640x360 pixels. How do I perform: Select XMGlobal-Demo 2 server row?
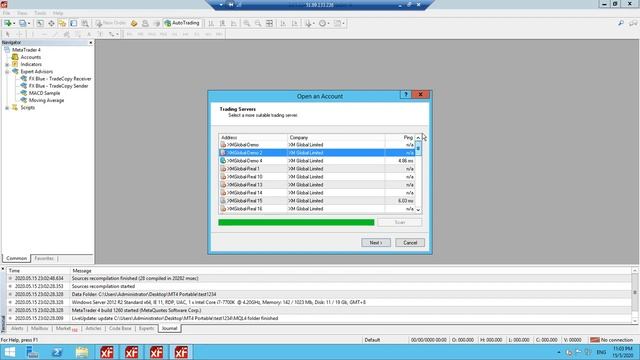pyautogui.click(x=317, y=153)
